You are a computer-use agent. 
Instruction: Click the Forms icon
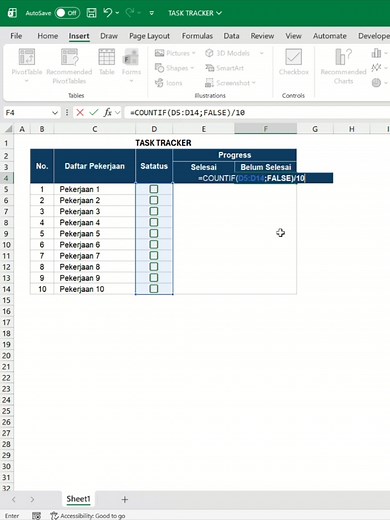click(131, 57)
